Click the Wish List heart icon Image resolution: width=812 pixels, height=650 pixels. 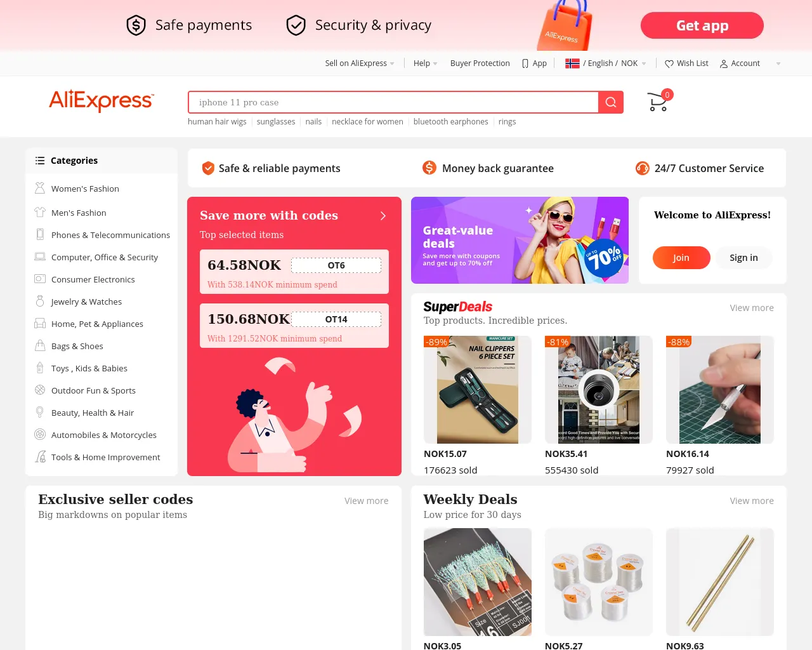pyautogui.click(x=669, y=63)
